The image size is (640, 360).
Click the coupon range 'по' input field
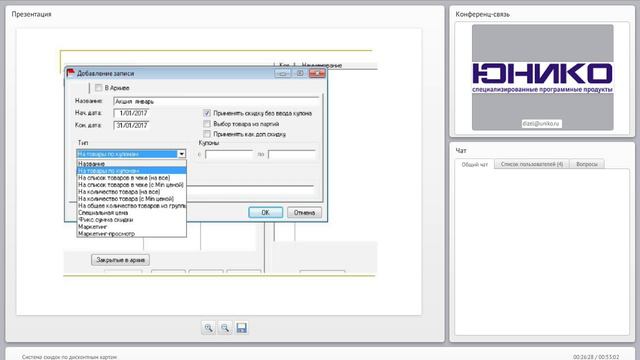(292, 154)
